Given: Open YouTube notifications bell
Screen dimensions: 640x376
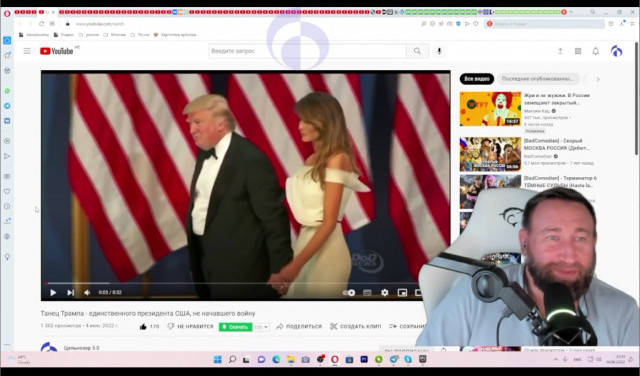Looking at the screenshot, I should pos(596,51).
